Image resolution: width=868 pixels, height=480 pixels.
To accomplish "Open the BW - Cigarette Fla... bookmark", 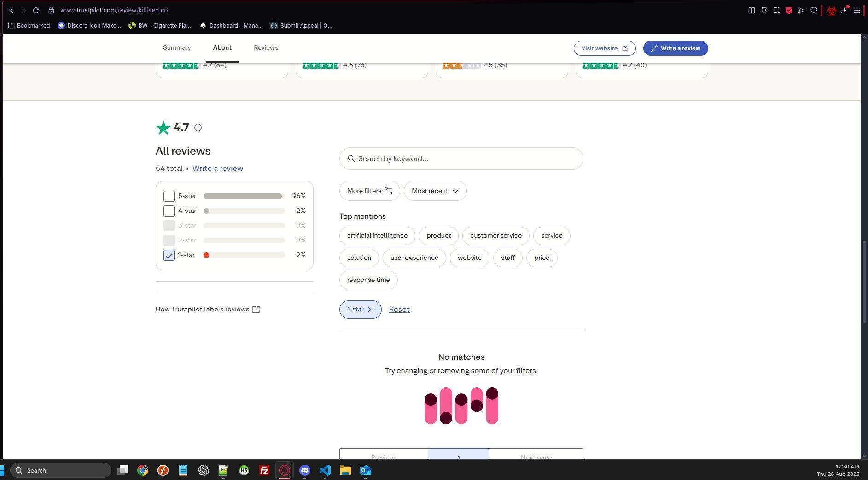I will coord(160,26).
